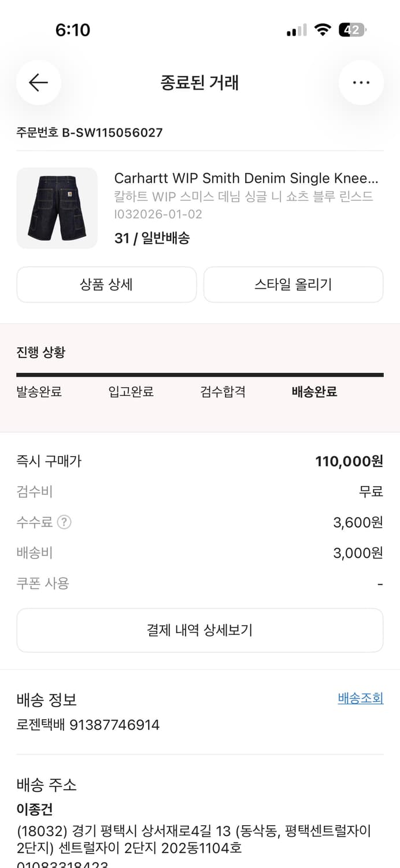Open the 배송조회 tracking link
The width and height of the screenshot is (400, 868).
click(361, 698)
